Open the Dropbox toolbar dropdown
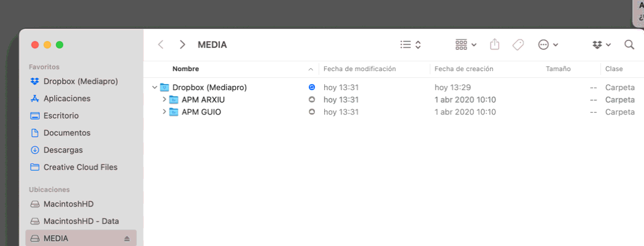 coord(601,45)
